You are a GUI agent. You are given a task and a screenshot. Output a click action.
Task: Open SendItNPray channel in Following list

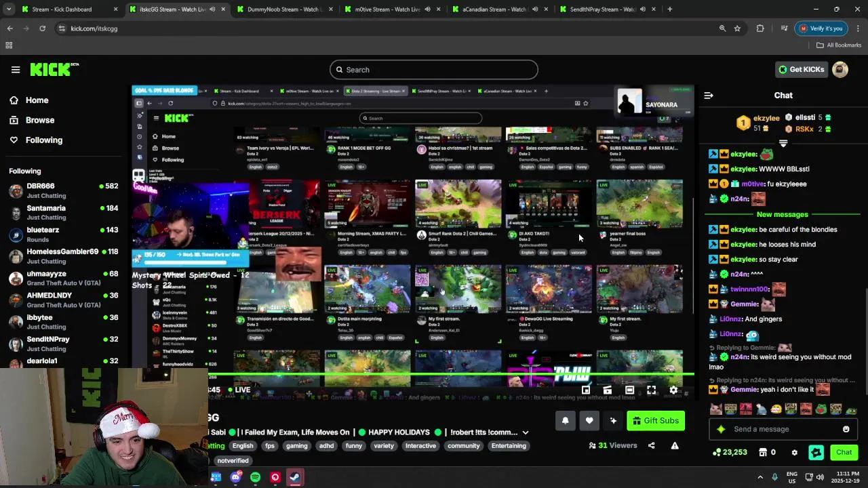[64, 343]
